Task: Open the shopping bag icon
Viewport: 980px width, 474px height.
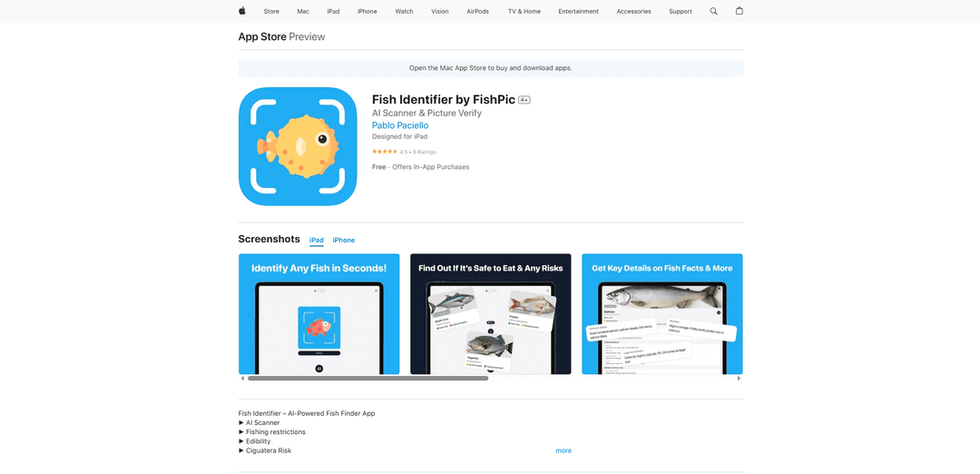Action: pos(740,11)
